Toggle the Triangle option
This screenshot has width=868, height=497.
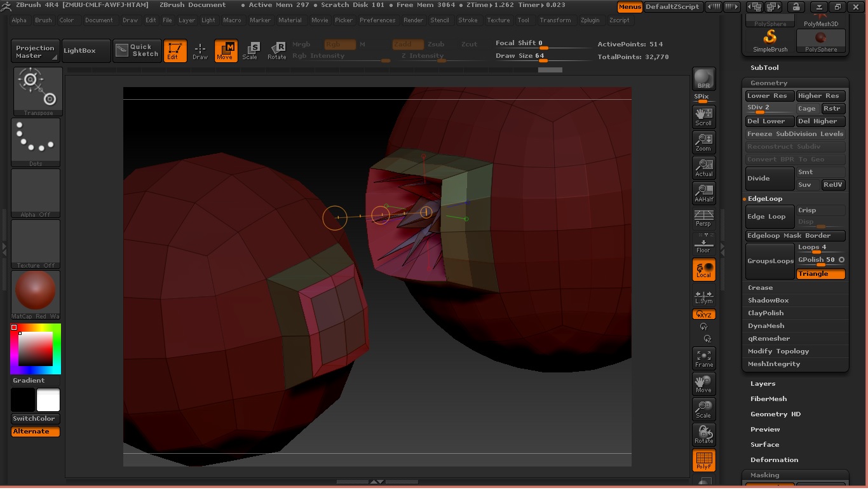click(821, 274)
